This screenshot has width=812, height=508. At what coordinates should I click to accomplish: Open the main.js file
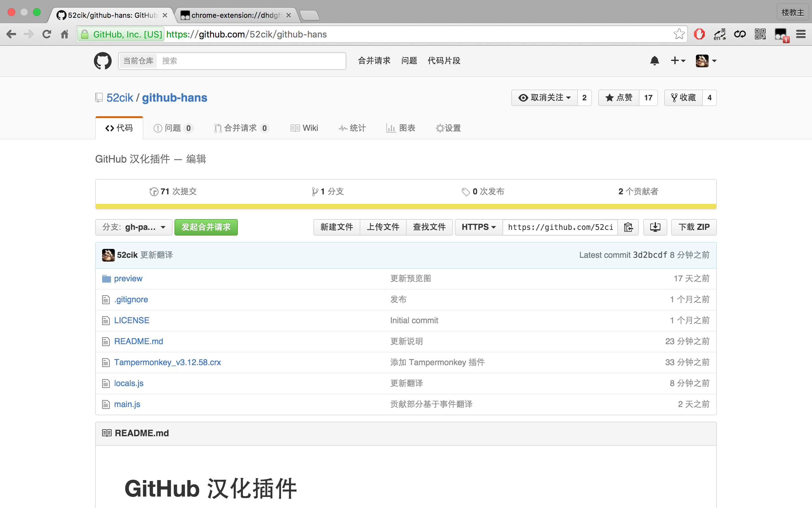[127, 404]
